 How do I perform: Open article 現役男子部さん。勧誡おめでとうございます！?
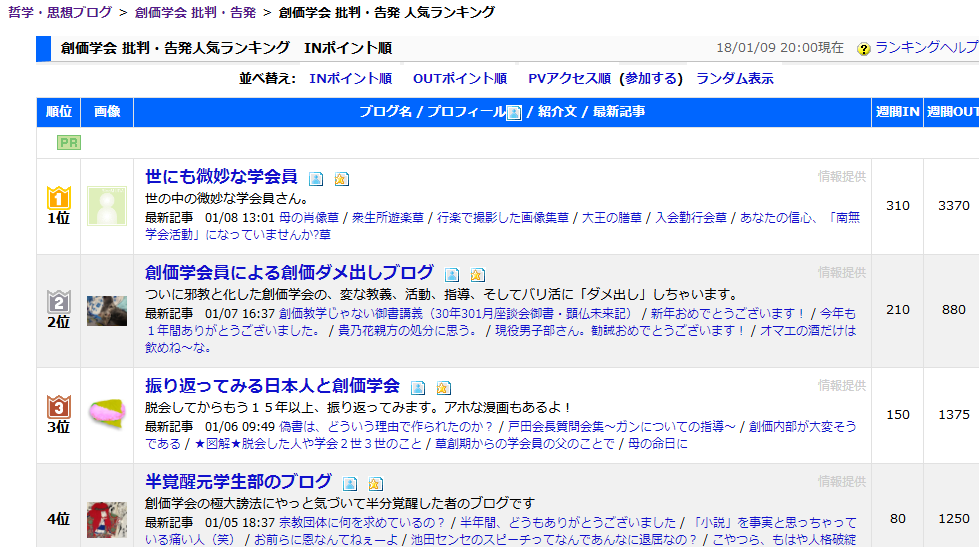click(x=621, y=330)
